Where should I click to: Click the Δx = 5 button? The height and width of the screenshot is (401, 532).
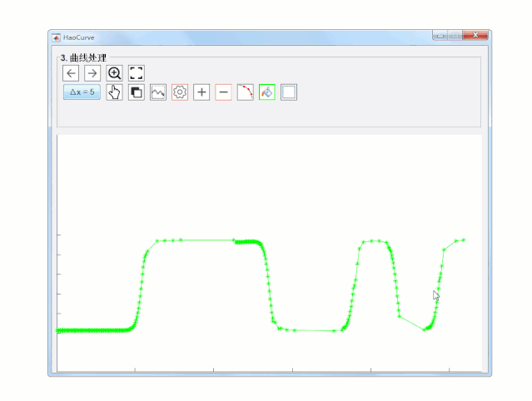pos(82,92)
